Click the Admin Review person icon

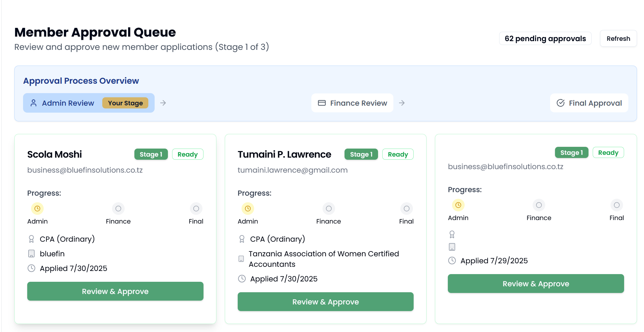coord(34,103)
